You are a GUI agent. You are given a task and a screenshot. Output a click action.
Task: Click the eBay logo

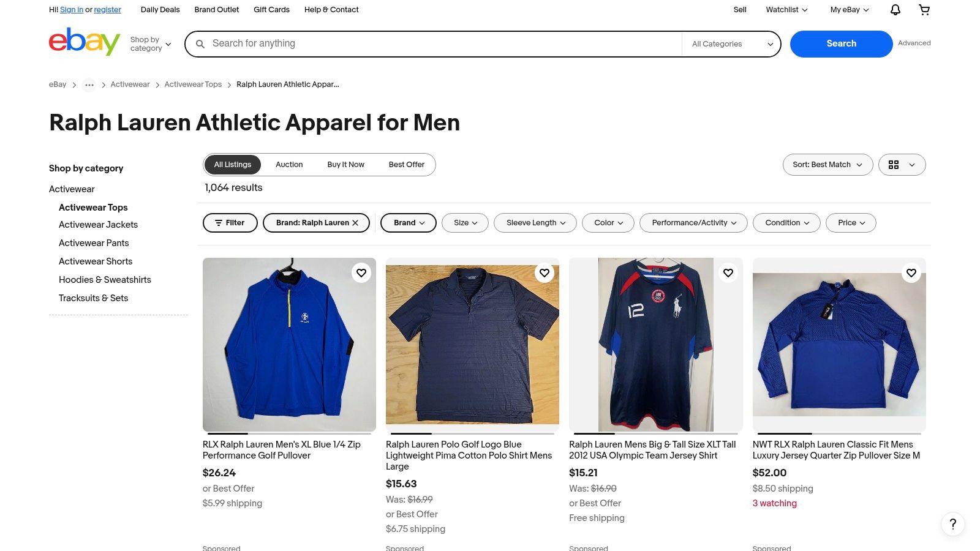coord(85,42)
